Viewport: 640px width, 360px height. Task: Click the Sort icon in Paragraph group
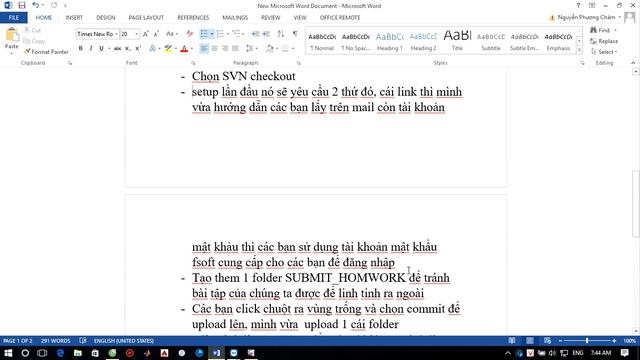pos(281,34)
